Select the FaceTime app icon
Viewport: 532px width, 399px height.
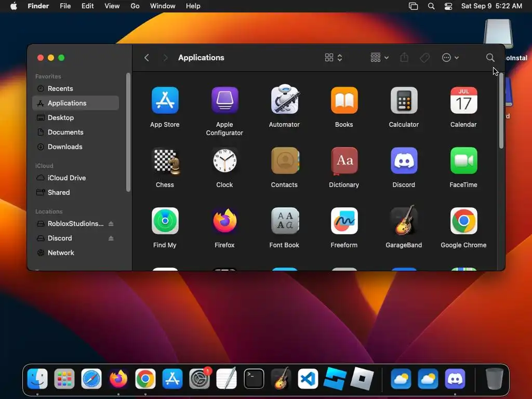[x=463, y=161]
